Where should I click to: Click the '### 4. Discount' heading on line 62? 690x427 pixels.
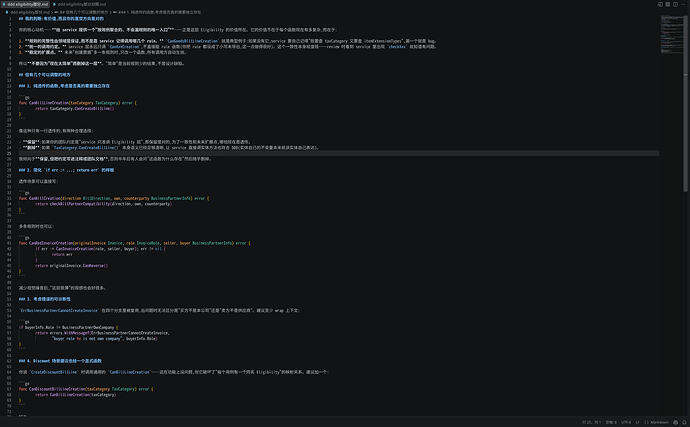[60, 361]
